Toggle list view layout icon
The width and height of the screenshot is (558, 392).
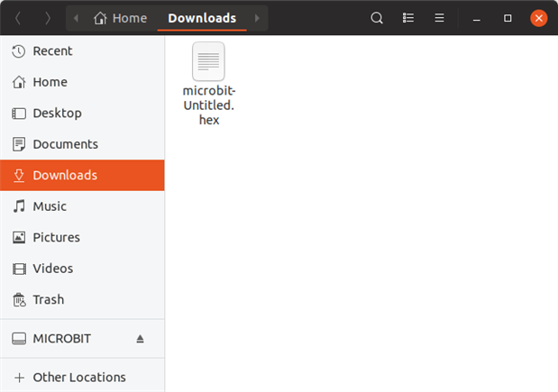tap(407, 18)
